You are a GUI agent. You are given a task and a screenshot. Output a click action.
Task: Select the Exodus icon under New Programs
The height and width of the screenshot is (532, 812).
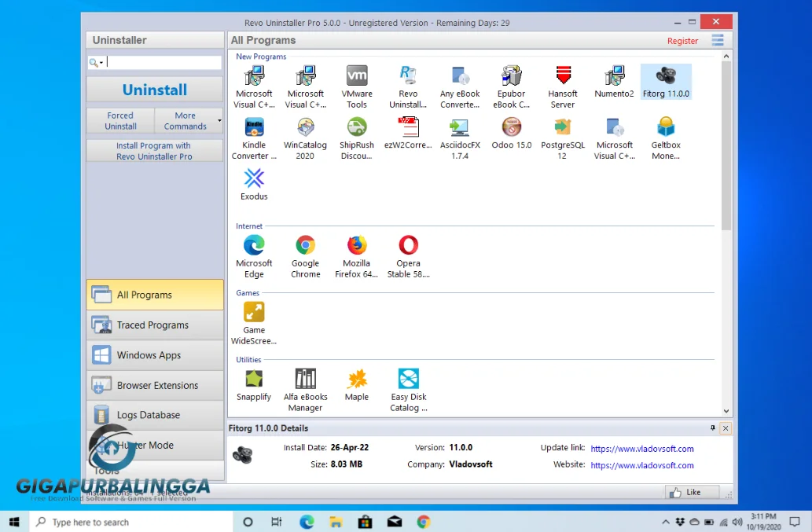click(x=253, y=181)
